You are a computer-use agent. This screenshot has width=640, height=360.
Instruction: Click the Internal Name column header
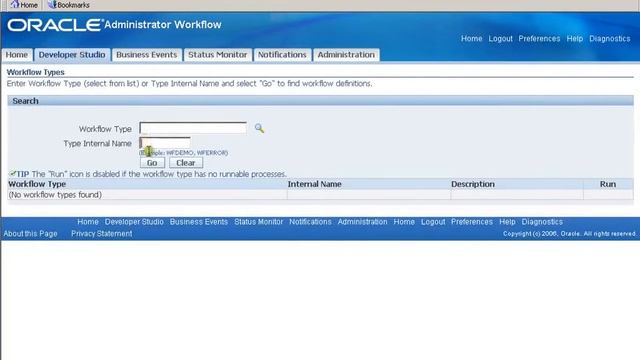pyautogui.click(x=314, y=184)
